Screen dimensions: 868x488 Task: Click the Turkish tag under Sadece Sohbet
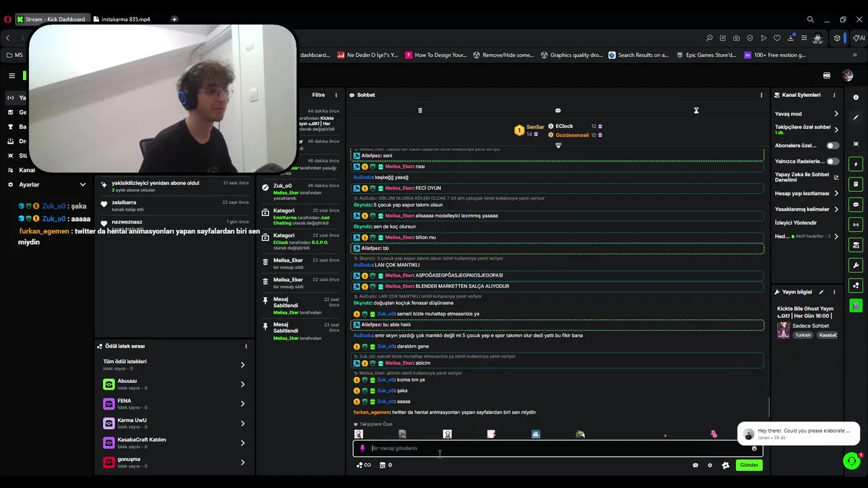(803, 335)
